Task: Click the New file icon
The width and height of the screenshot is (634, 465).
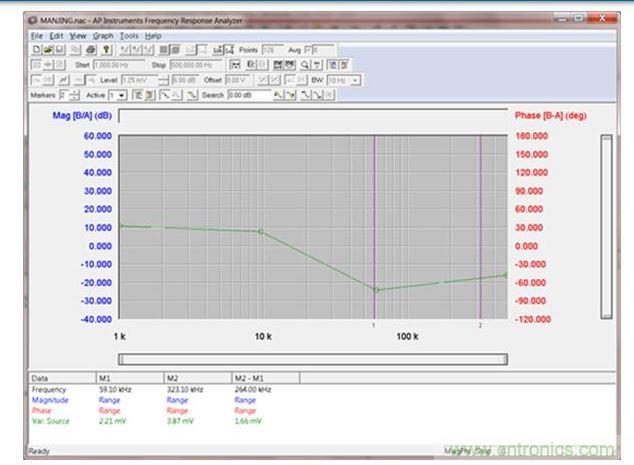Action: click(35, 49)
